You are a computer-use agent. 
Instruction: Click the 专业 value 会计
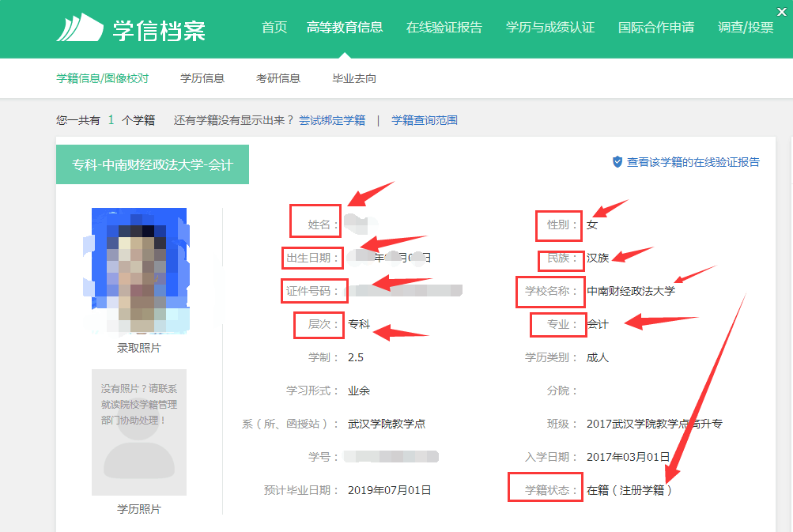[x=597, y=324]
